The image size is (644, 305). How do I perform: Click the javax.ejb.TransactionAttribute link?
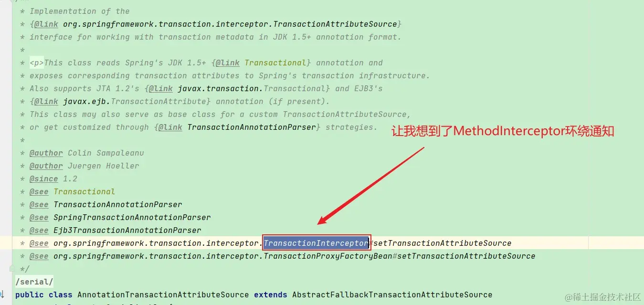137,101
